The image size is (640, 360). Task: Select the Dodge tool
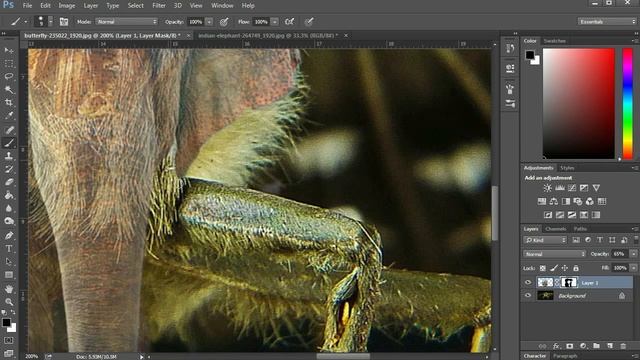9,221
